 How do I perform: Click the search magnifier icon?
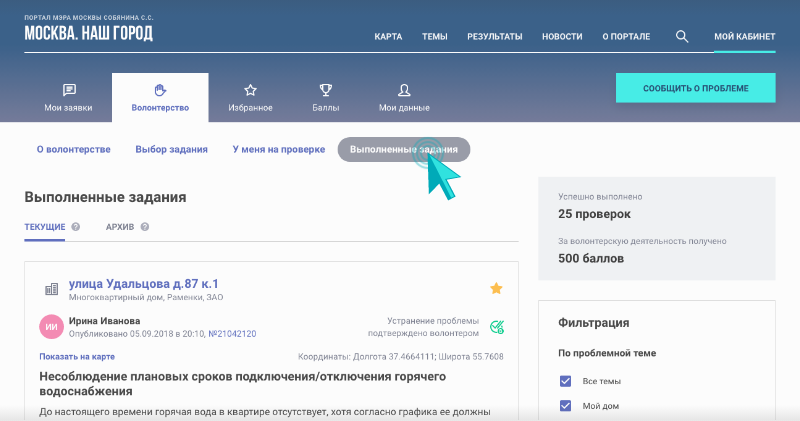click(682, 36)
